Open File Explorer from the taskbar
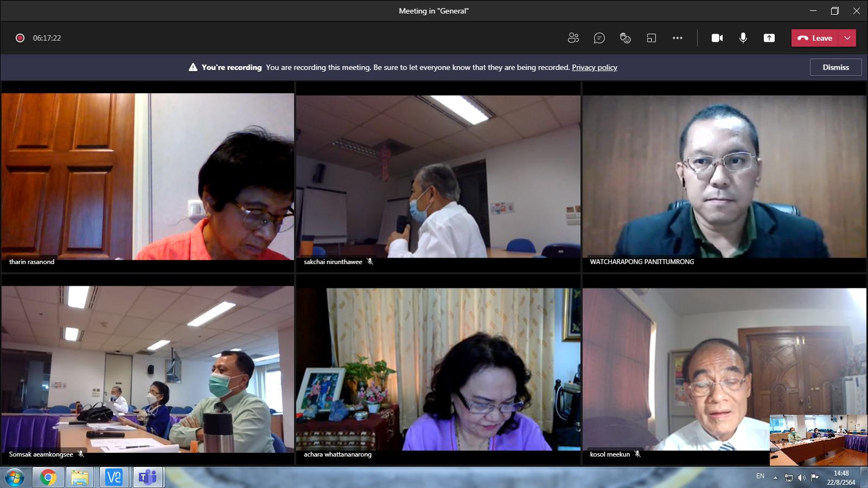This screenshot has height=488, width=868. tap(80, 477)
